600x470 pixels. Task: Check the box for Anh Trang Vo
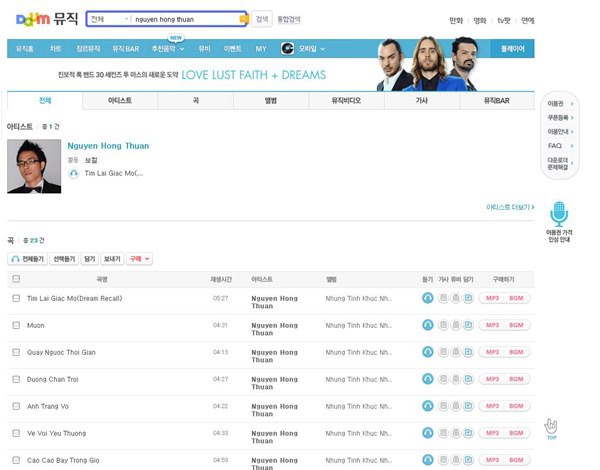[x=16, y=406]
